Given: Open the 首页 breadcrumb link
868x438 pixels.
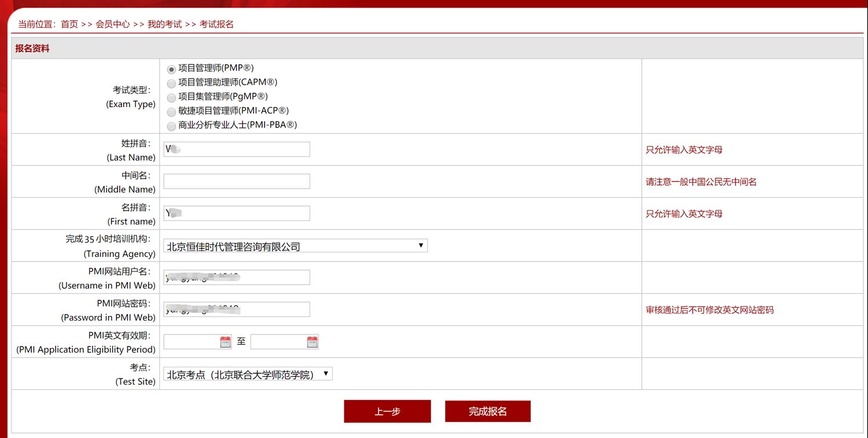Looking at the screenshot, I should coord(69,24).
